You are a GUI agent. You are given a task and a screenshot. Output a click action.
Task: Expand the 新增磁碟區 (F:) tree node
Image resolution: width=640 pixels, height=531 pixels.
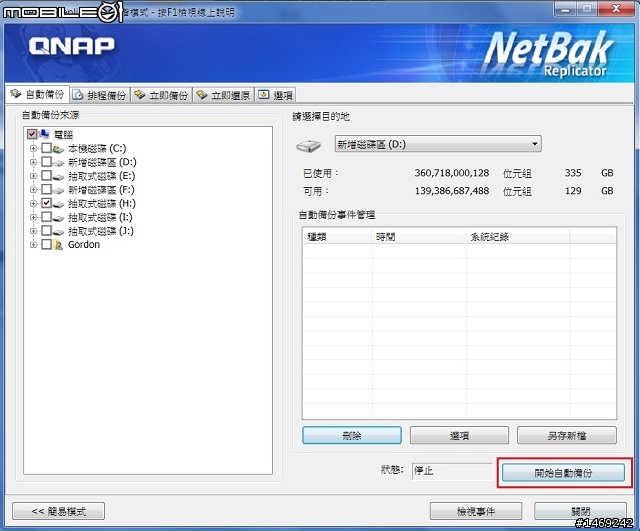pyautogui.click(x=33, y=189)
